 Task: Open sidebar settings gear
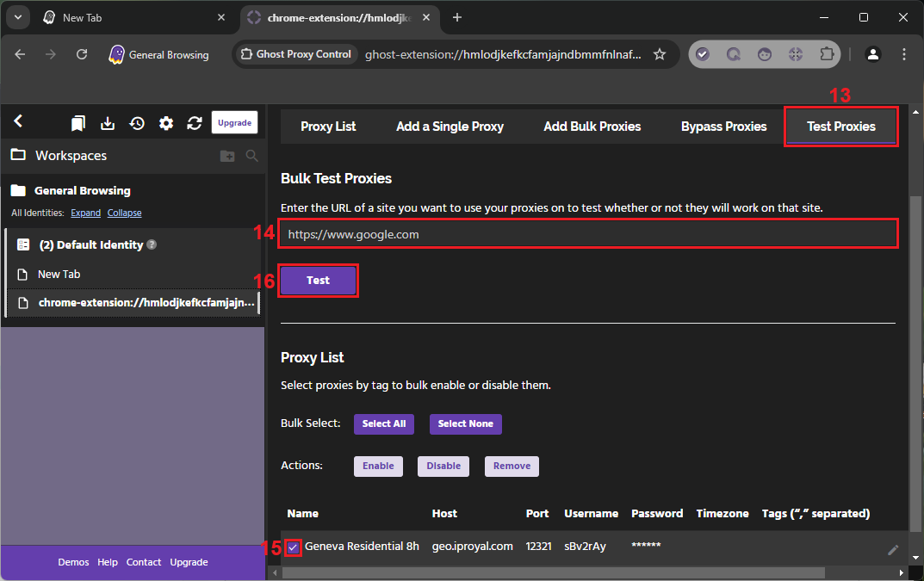click(x=166, y=123)
